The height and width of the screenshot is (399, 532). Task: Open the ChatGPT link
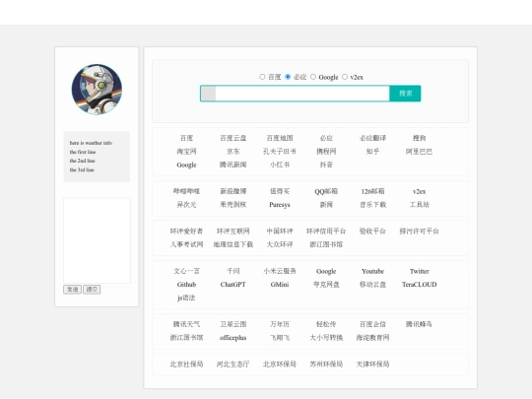point(233,285)
